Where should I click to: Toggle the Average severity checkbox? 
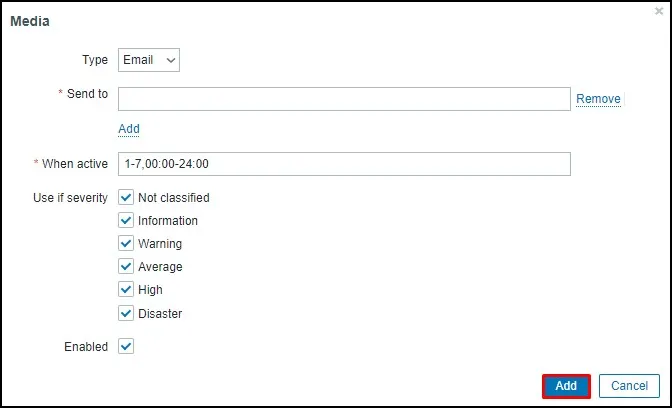(x=126, y=267)
